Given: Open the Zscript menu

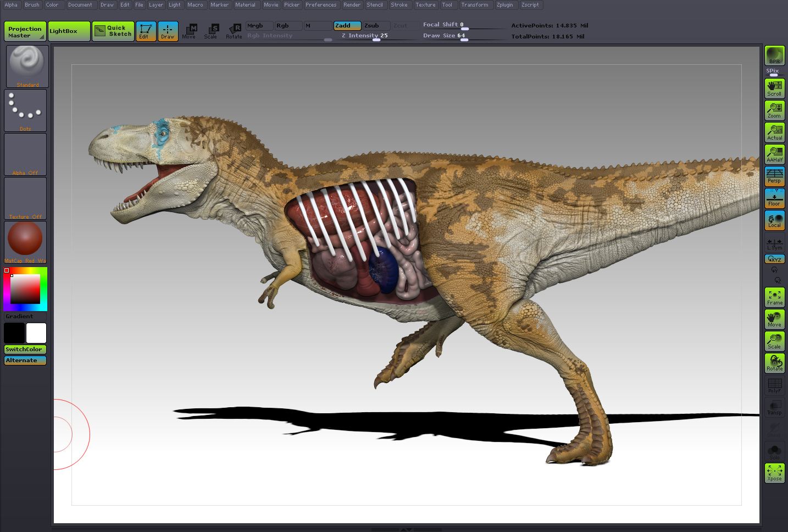Looking at the screenshot, I should [530, 5].
